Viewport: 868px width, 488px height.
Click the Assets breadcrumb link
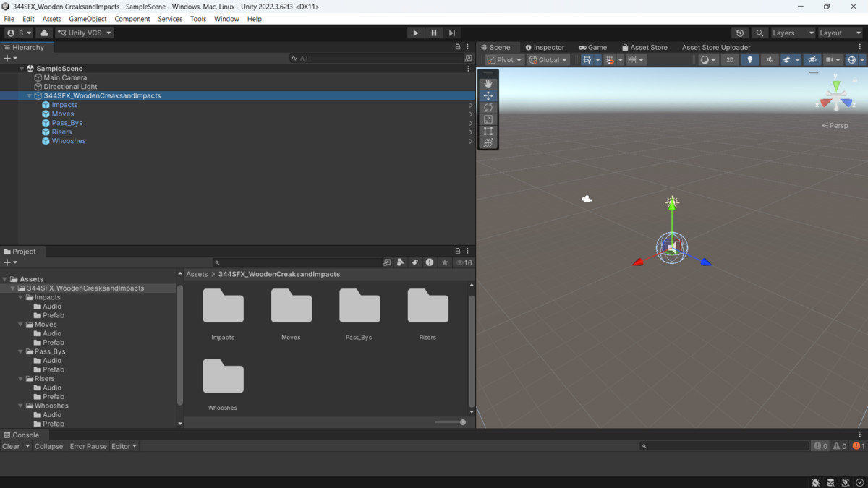(x=197, y=274)
